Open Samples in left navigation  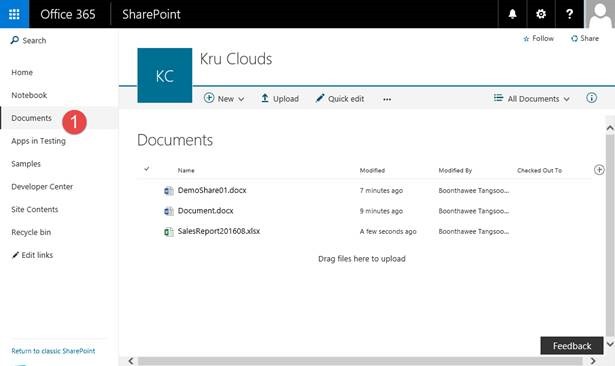tap(26, 164)
